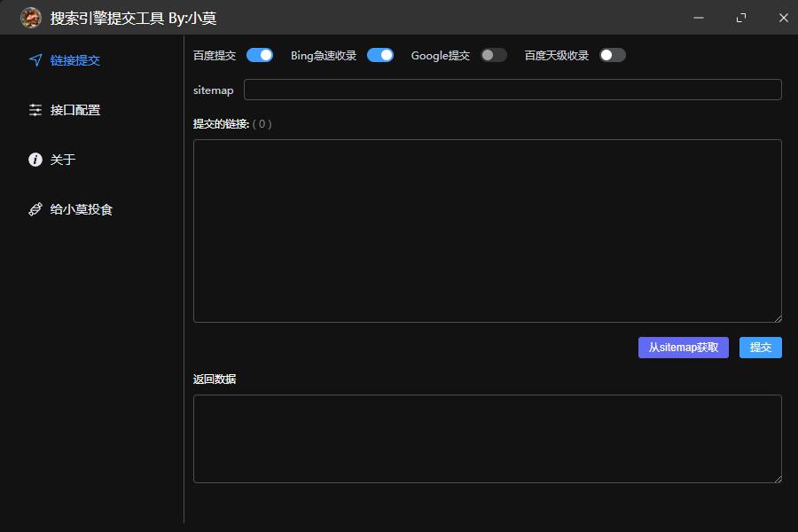This screenshot has height=532, width=798.
Task: Click the info icon beside 关于
Action: (35, 160)
